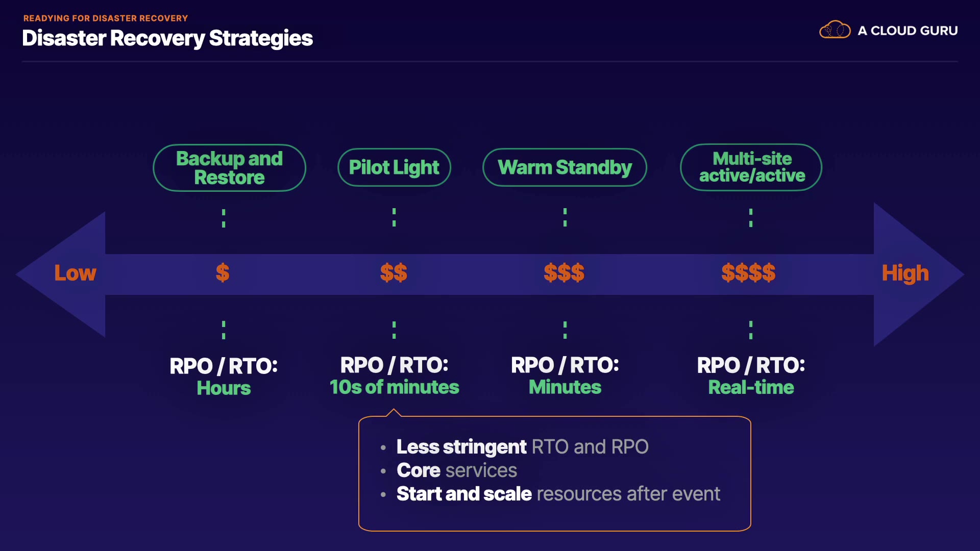Select the RPO / RTO Hours label
The height and width of the screenshot is (551, 980).
coord(224,377)
